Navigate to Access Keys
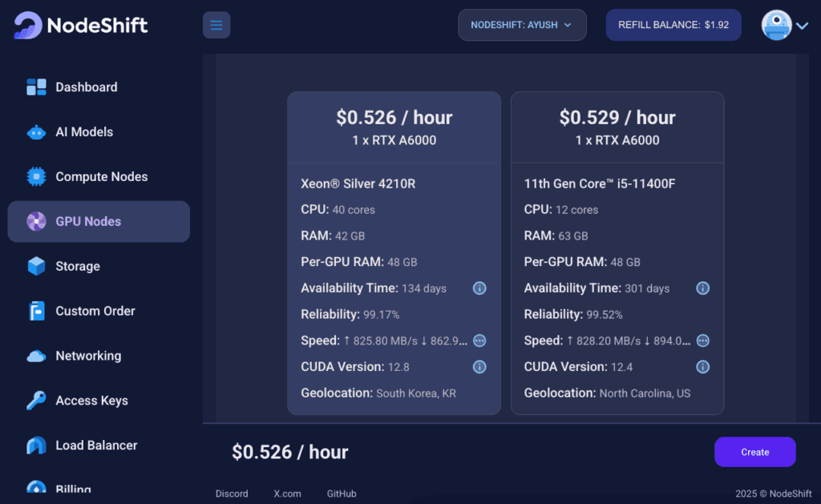The width and height of the screenshot is (821, 504). click(99, 401)
